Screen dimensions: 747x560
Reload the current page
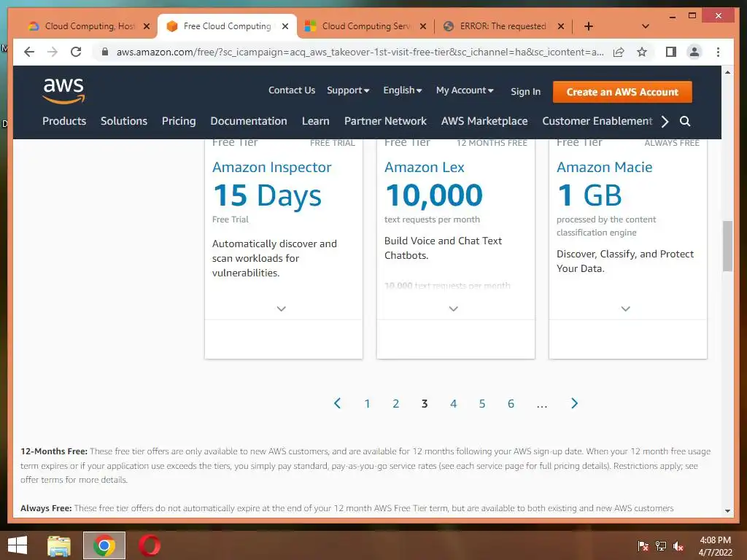coord(76,52)
